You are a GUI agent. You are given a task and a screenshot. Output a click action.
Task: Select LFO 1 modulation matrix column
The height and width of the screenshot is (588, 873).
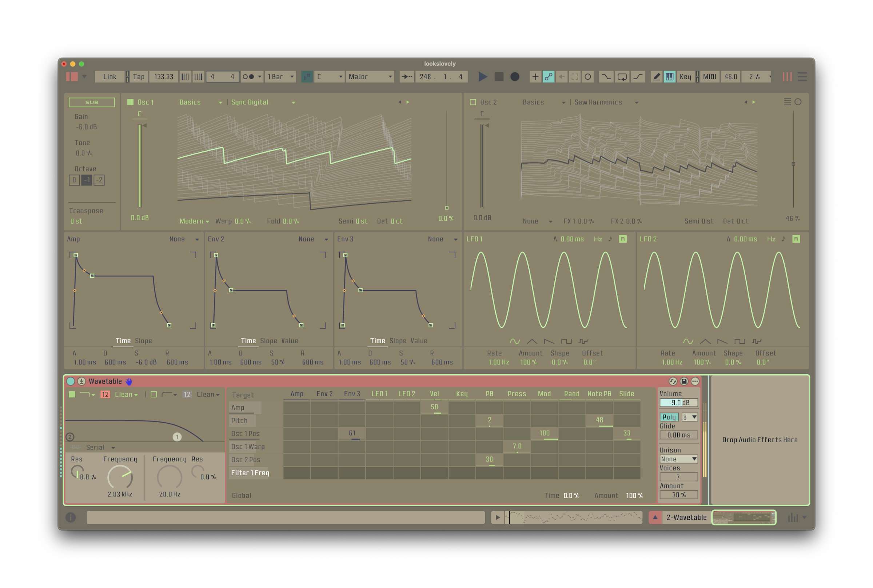coord(379,394)
